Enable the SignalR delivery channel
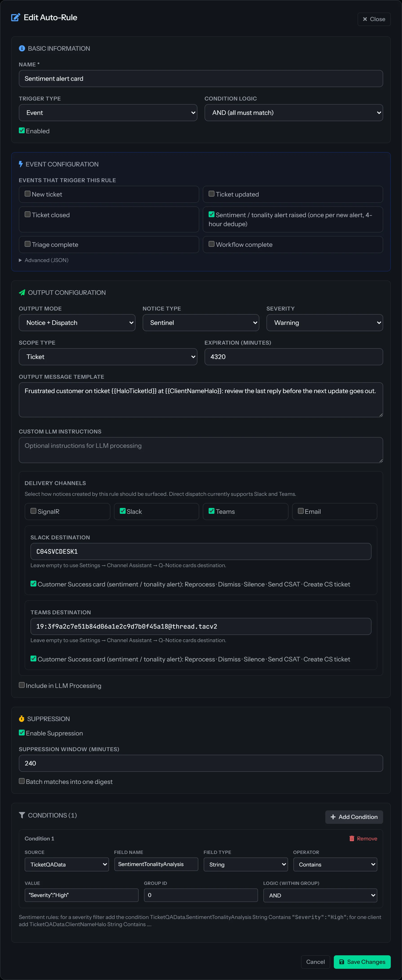This screenshot has width=402, height=980. pos(33,511)
